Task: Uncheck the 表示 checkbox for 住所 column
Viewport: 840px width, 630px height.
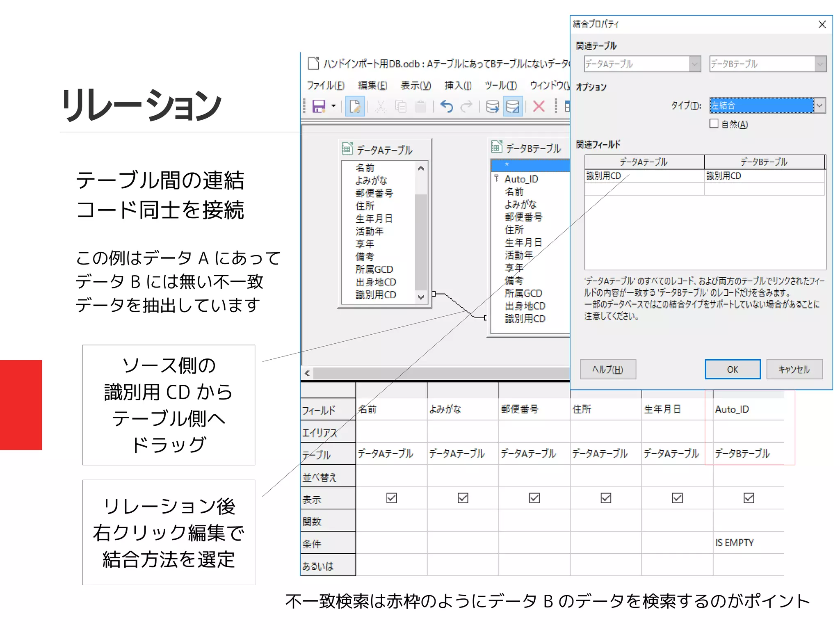Action: pyautogui.click(x=606, y=498)
